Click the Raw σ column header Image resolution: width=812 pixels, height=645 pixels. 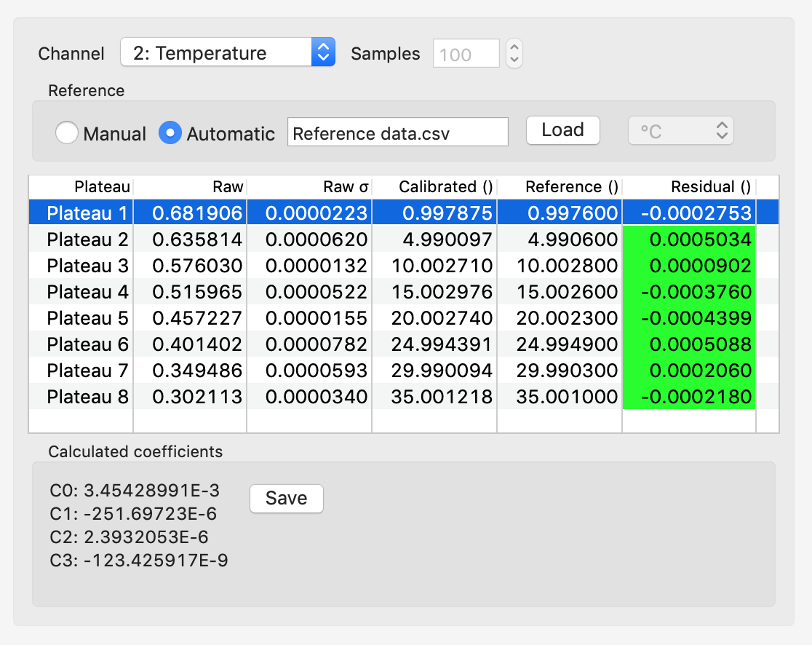coord(310,187)
